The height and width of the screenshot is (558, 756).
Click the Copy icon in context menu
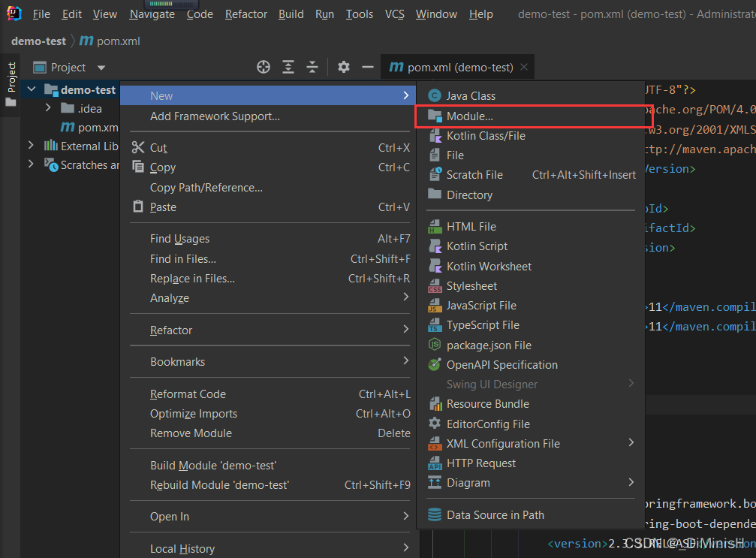pyautogui.click(x=138, y=167)
